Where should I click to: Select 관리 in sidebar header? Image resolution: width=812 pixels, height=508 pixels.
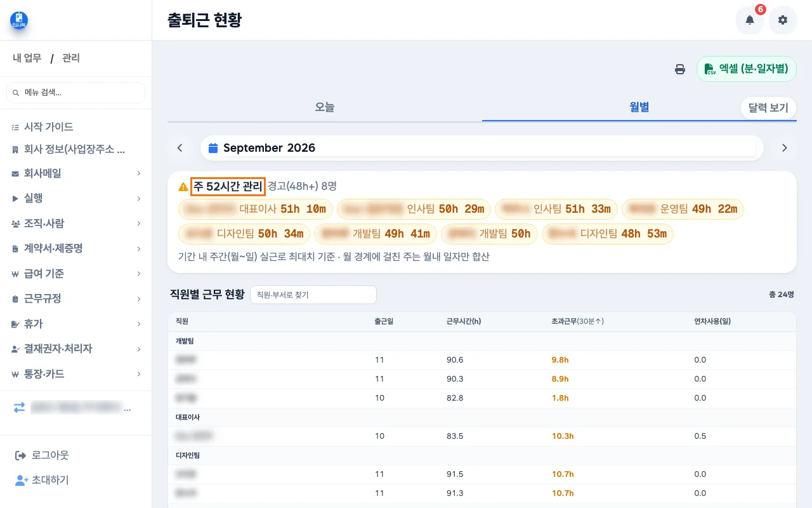[x=71, y=58]
